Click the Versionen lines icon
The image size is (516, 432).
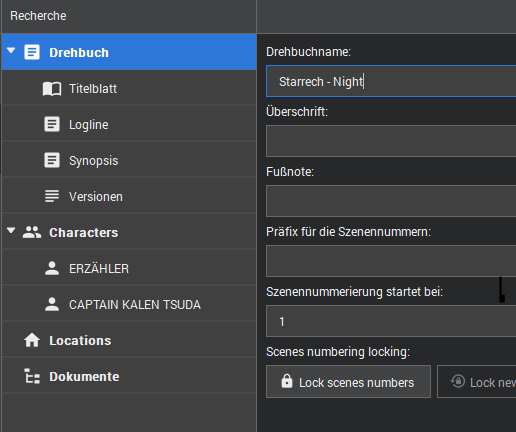click(52, 196)
